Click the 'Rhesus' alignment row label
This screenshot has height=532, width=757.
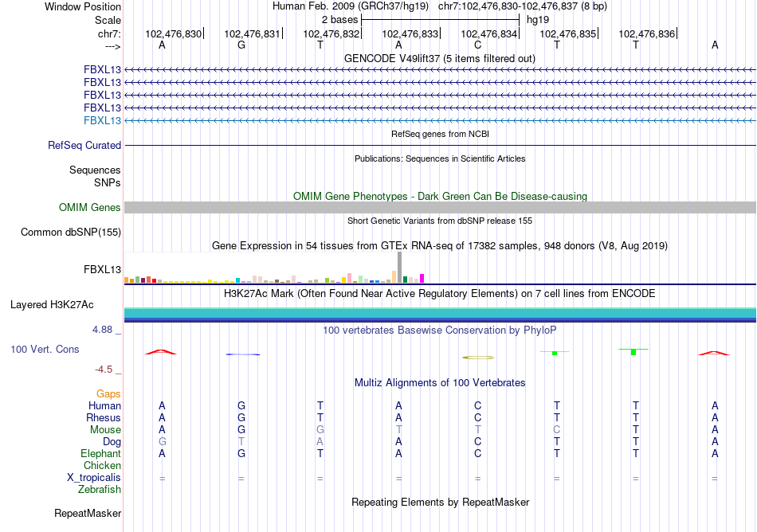[104, 417]
